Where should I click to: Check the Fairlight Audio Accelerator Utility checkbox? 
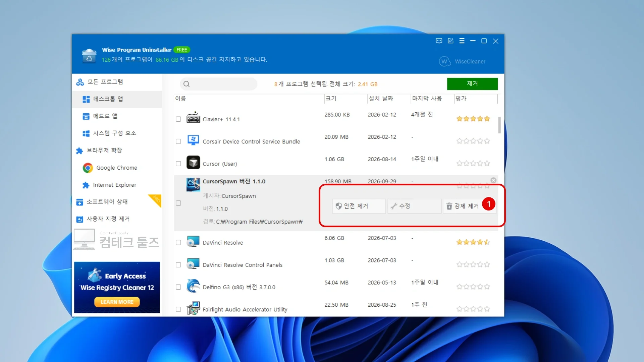tap(178, 309)
